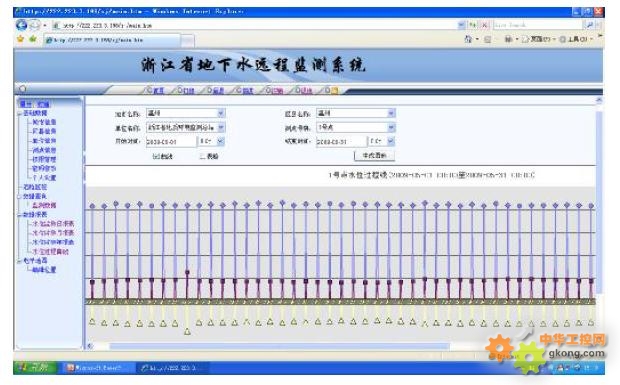The width and height of the screenshot is (620, 385).
Task: Click the first link in the top navigation strip
Action: click(x=155, y=91)
